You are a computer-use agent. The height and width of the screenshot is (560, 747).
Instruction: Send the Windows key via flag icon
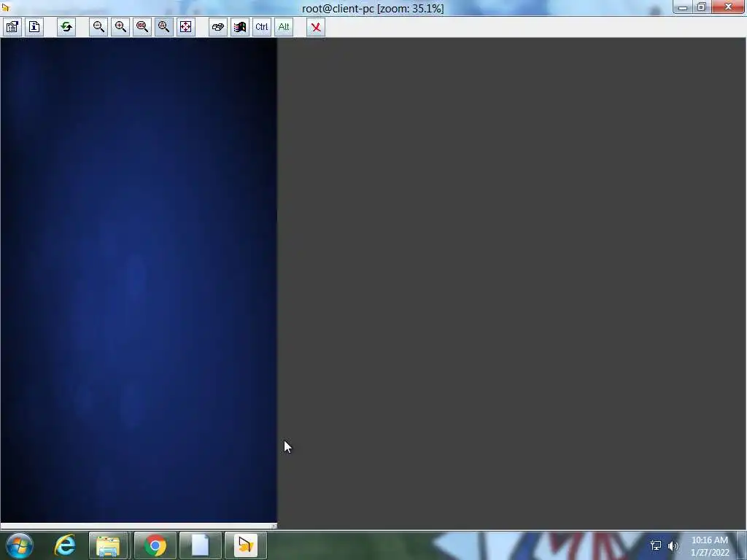[239, 27]
